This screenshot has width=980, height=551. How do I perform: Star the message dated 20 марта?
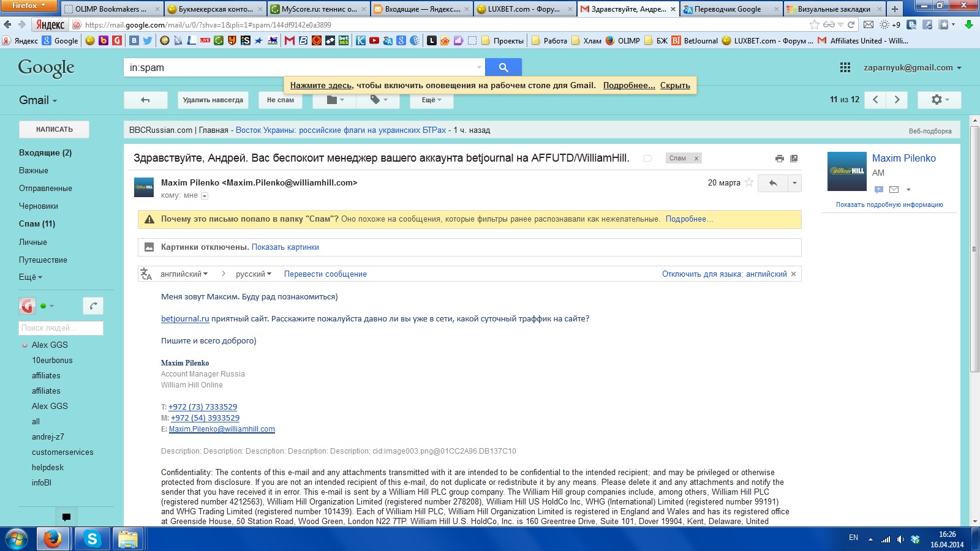click(748, 182)
